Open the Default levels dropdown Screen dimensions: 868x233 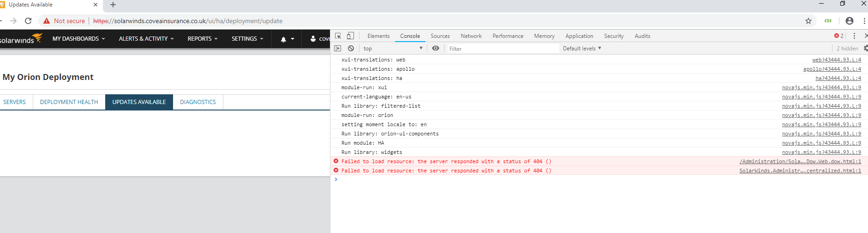[582, 48]
